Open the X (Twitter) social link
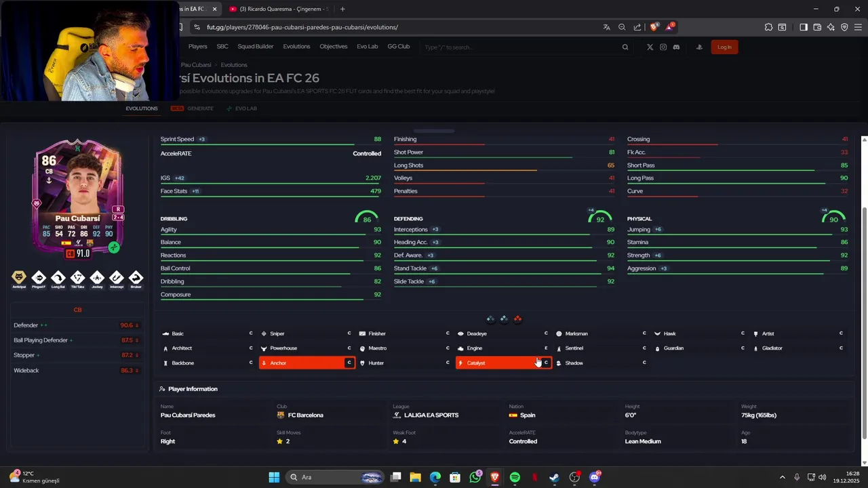The height and width of the screenshot is (488, 868). (650, 47)
